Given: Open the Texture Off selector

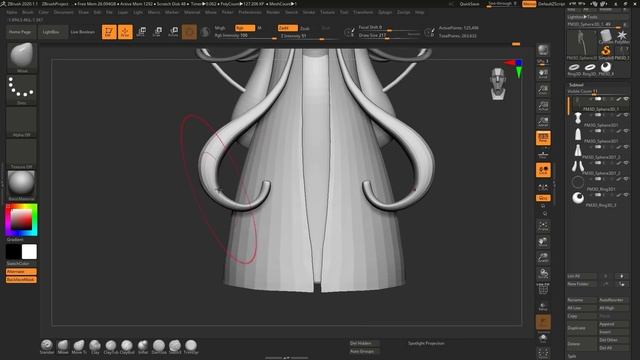Looking at the screenshot, I should tap(22, 153).
